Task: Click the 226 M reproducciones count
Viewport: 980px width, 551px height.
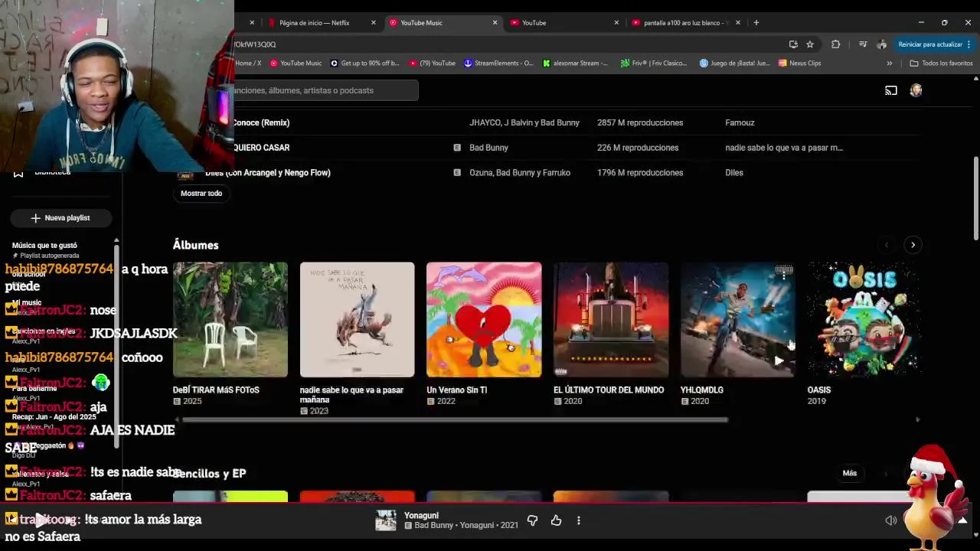Action: coord(638,148)
